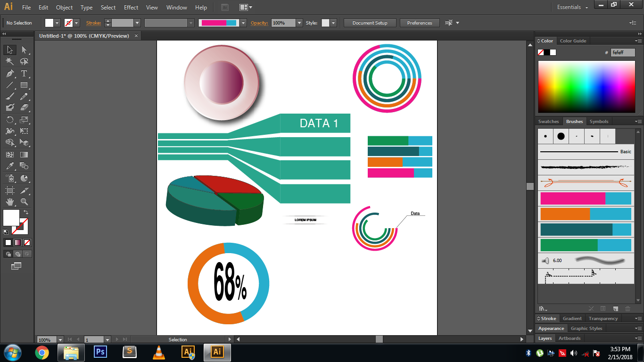Open the Style dropdown arrow
This screenshot has height=362, width=644.
click(333, 23)
